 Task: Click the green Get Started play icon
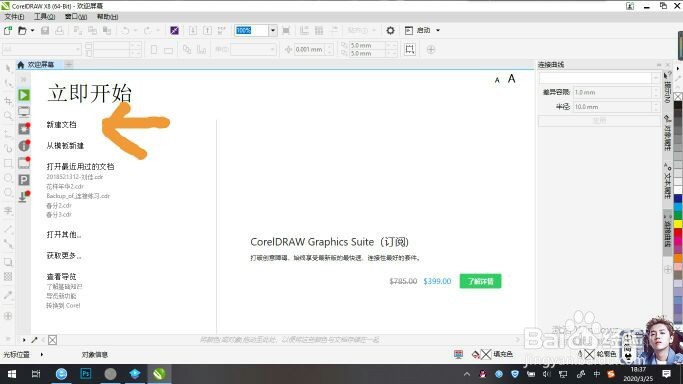click(24, 95)
